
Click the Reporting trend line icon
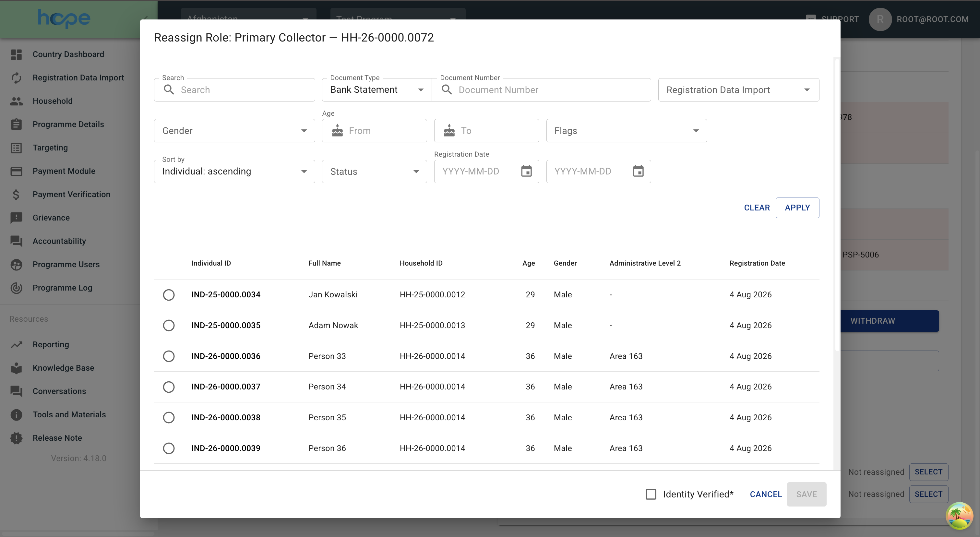pyautogui.click(x=16, y=345)
